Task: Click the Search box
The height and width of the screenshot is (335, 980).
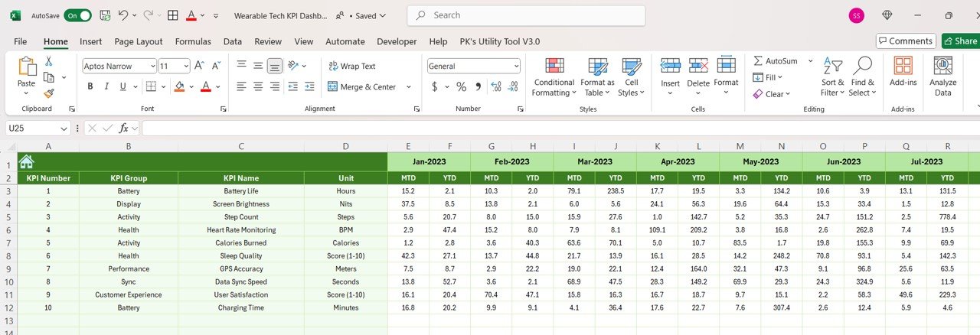Action: [x=526, y=15]
